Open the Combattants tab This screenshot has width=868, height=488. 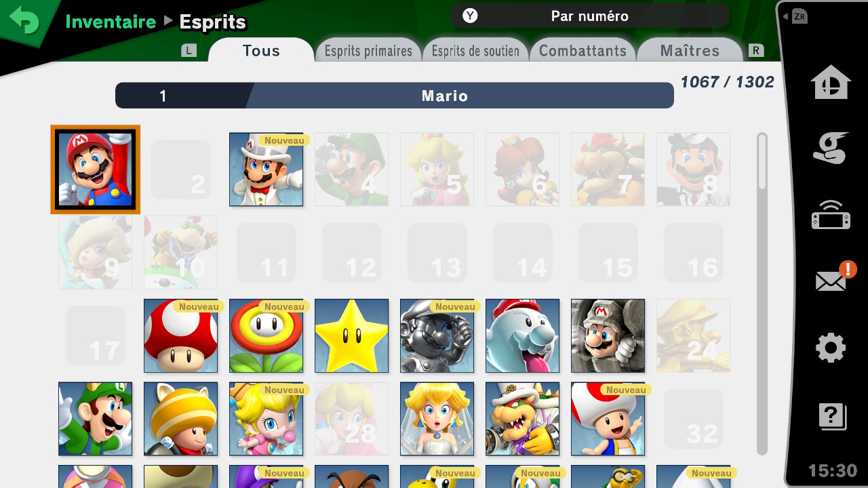click(583, 51)
